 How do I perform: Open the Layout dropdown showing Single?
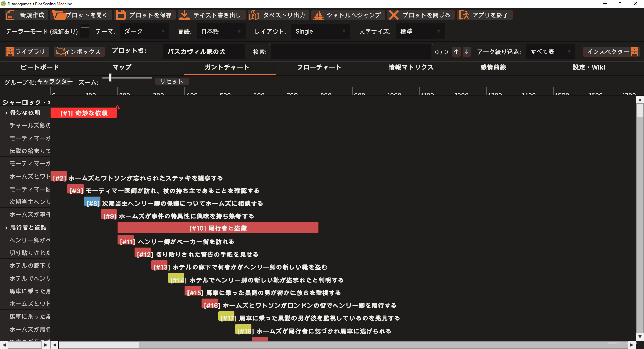click(320, 31)
